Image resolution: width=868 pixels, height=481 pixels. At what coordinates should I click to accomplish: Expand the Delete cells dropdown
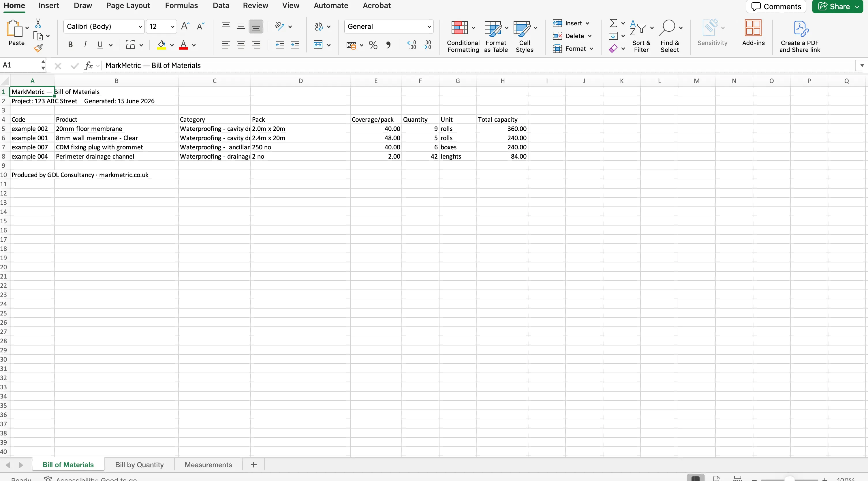590,36
